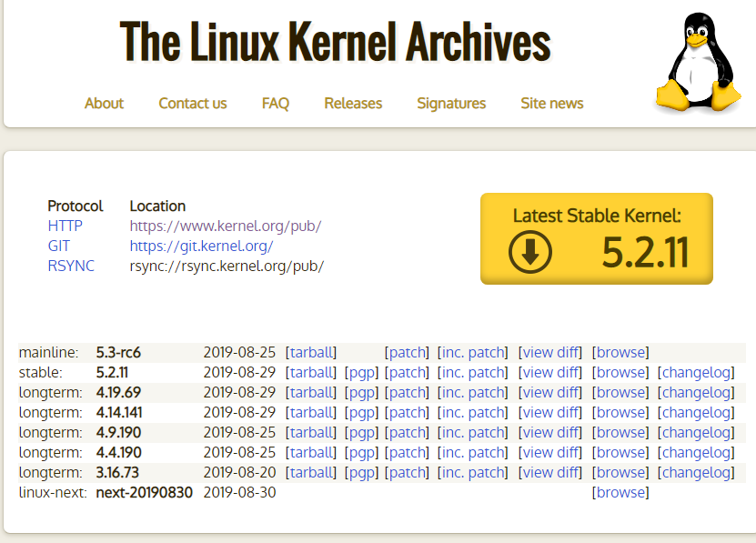This screenshot has width=756, height=543.
Task: Click the HTTP protocol link
Action: (66, 226)
